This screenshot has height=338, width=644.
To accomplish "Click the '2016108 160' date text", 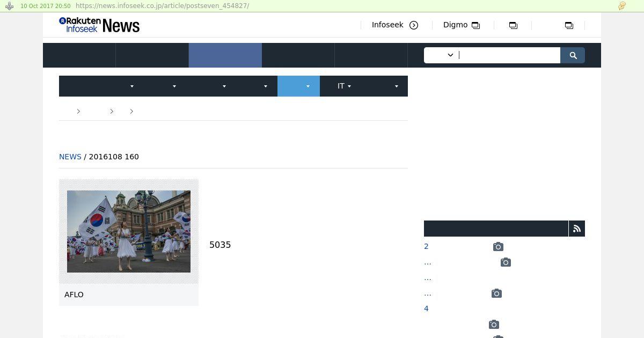I will click(114, 157).
